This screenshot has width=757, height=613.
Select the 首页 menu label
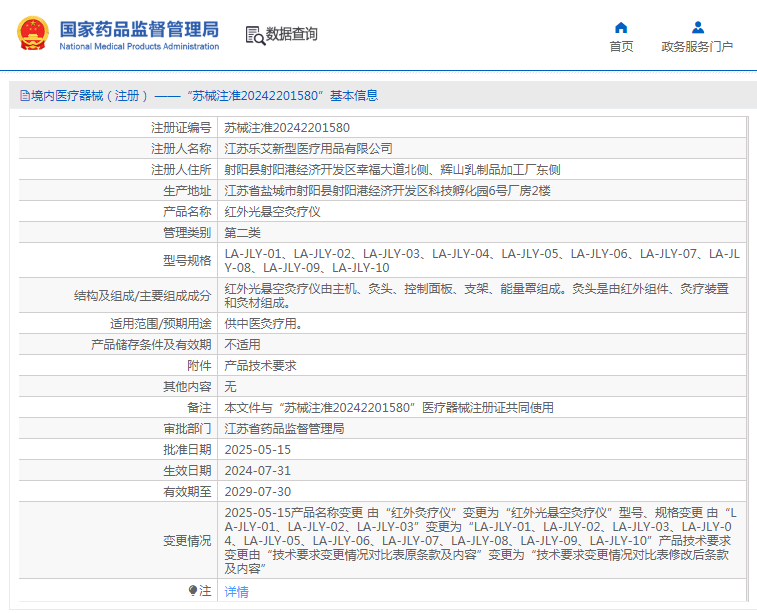pyautogui.click(x=621, y=46)
